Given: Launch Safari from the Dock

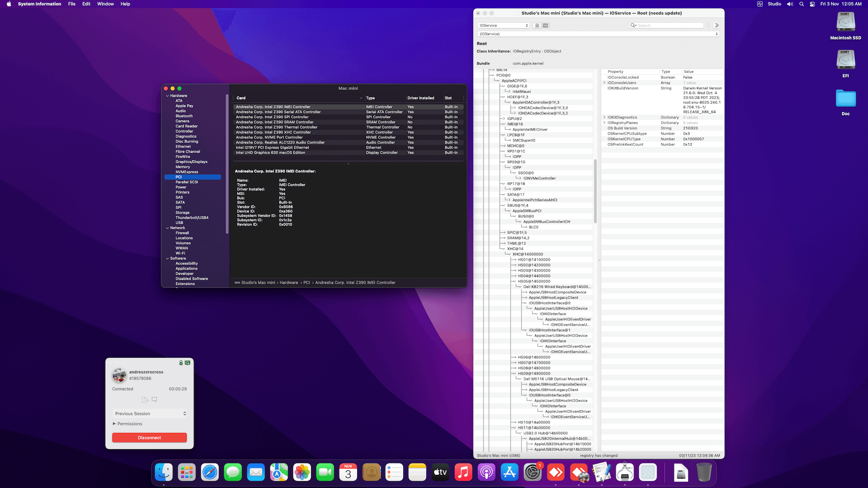Looking at the screenshot, I should [210, 473].
